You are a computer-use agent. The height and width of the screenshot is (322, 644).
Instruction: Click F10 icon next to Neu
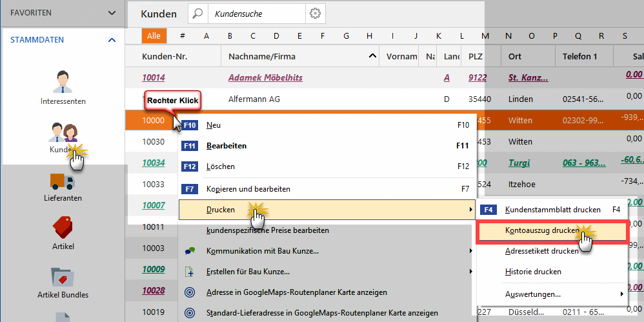(190, 125)
